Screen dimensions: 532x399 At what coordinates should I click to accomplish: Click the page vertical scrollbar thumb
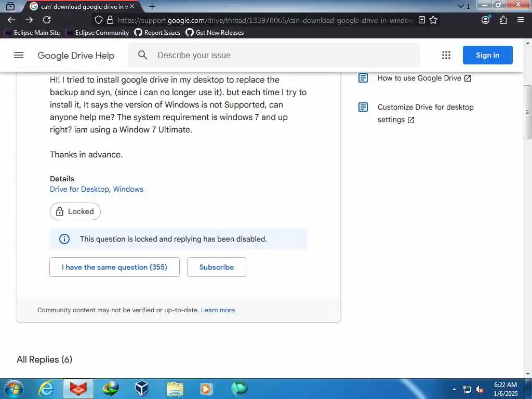point(527,112)
